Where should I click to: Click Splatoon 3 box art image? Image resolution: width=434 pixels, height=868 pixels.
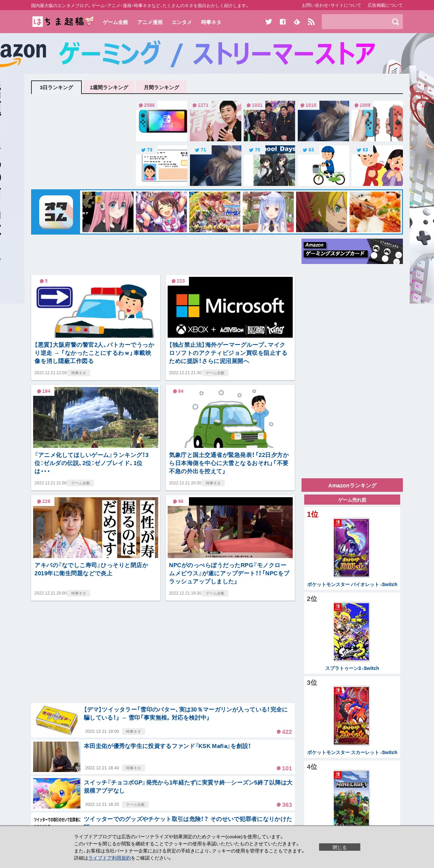point(352,631)
